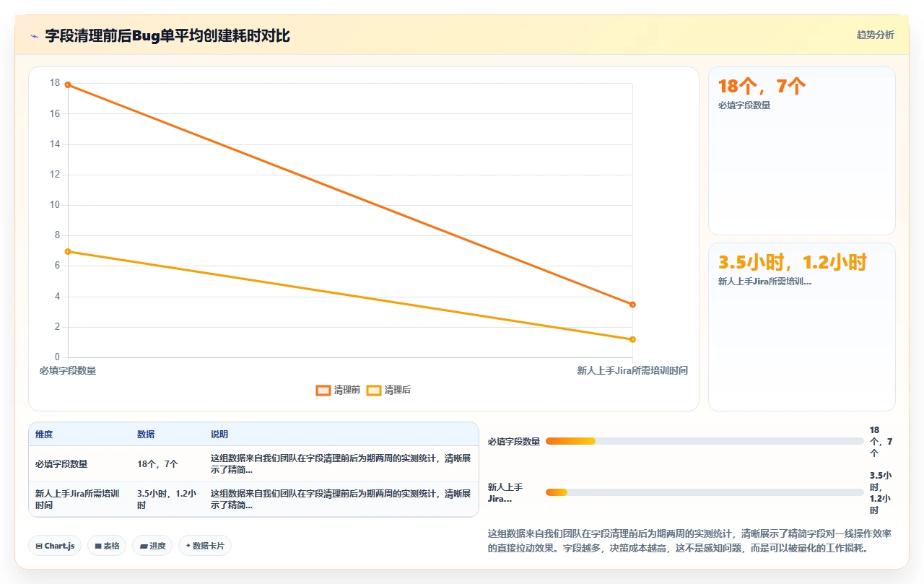Click the 清理后 data point at 7

pos(68,251)
